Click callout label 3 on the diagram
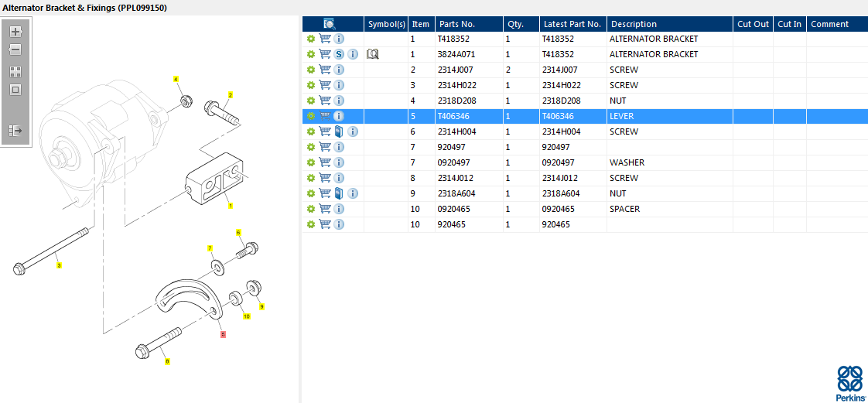This screenshot has width=868, height=403. (59, 266)
